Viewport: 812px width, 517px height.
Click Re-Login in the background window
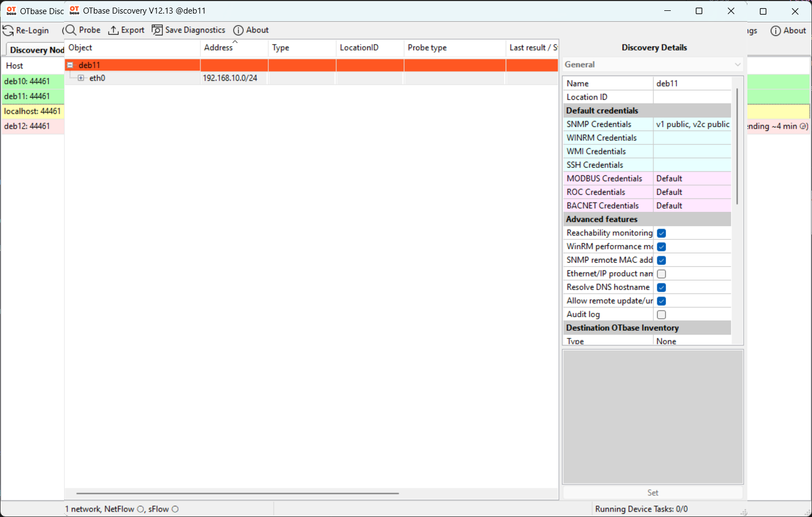[x=26, y=30]
